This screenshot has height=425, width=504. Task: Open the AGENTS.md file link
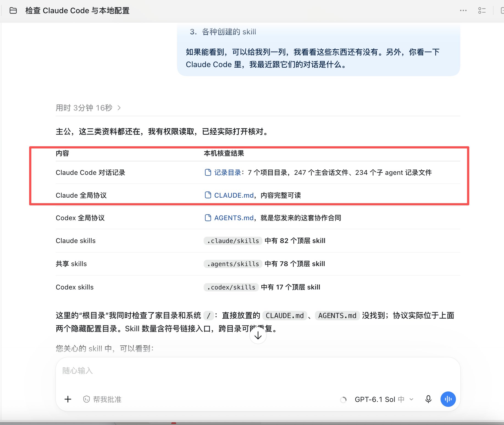[x=234, y=218]
